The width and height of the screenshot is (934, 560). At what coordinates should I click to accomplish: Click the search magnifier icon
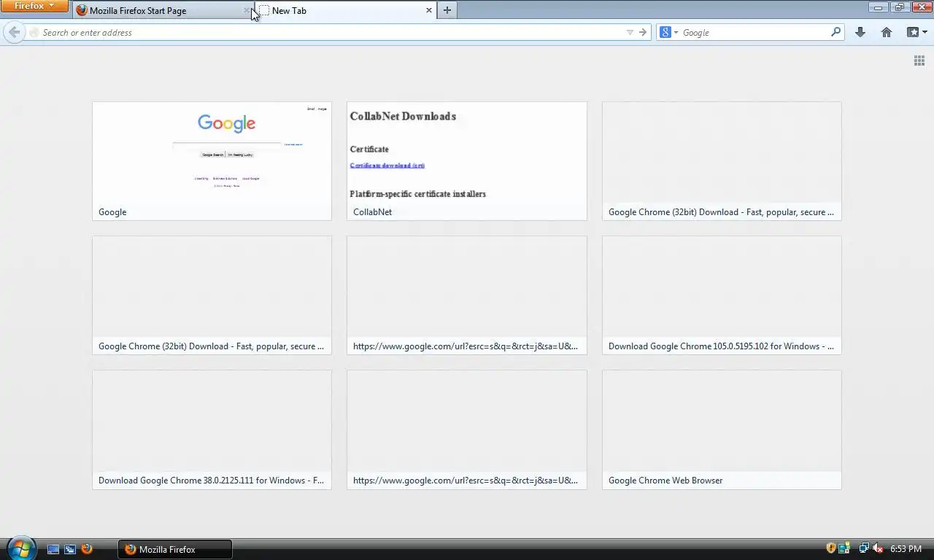click(x=836, y=32)
